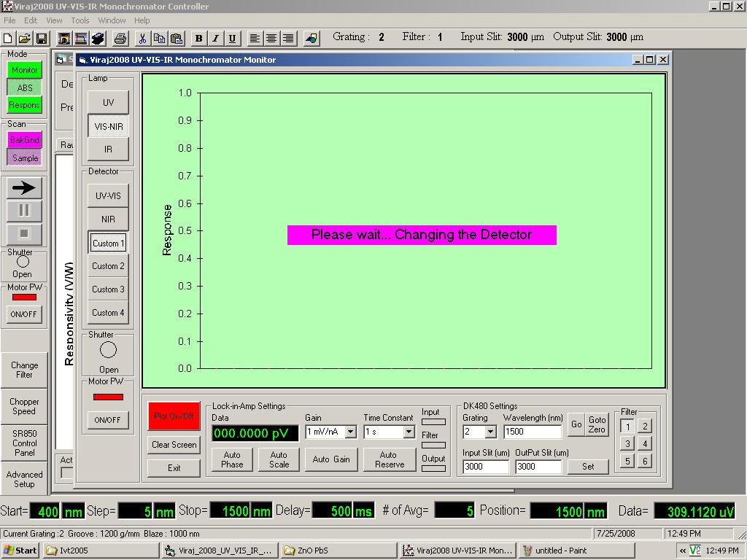The image size is (747, 560).
Task: Open the File menu
Action: click(9, 20)
